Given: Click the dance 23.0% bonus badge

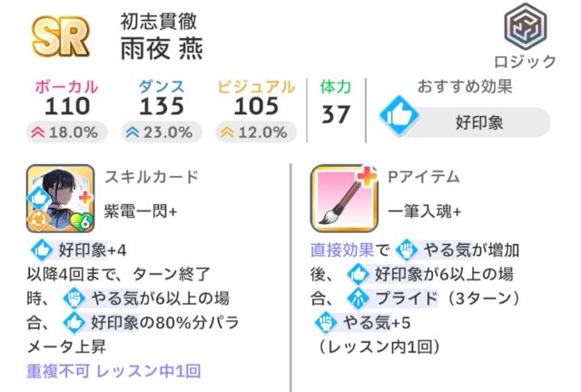Looking at the screenshot, I should coord(161,132).
